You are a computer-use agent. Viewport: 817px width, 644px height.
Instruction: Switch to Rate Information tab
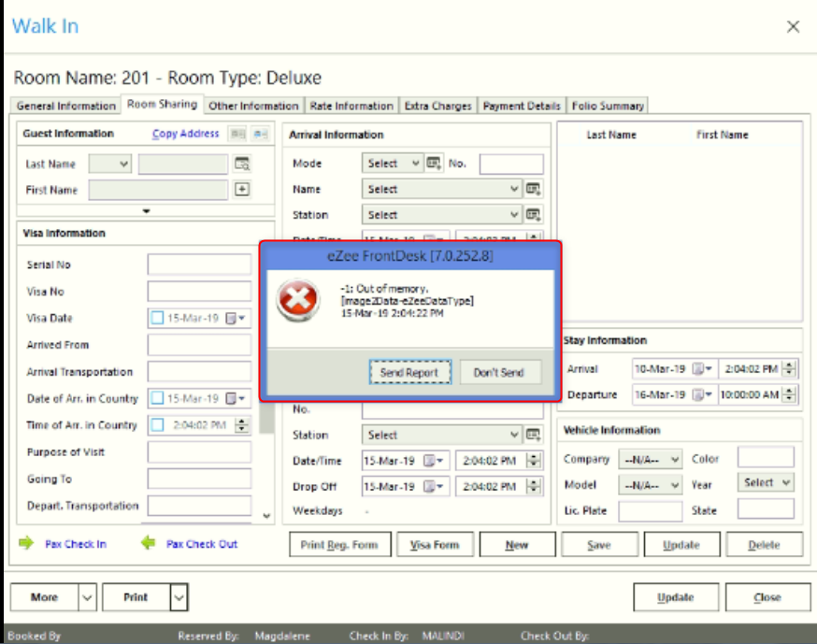351,106
